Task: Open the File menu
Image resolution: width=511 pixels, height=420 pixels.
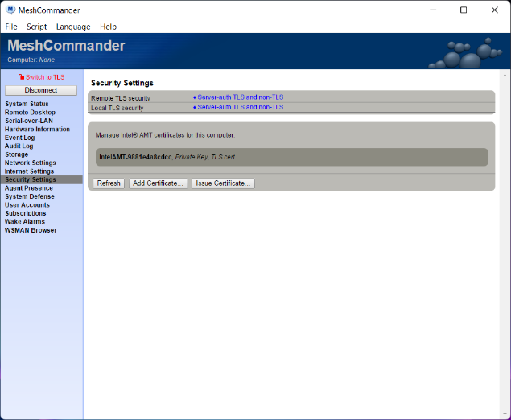Action: point(11,27)
